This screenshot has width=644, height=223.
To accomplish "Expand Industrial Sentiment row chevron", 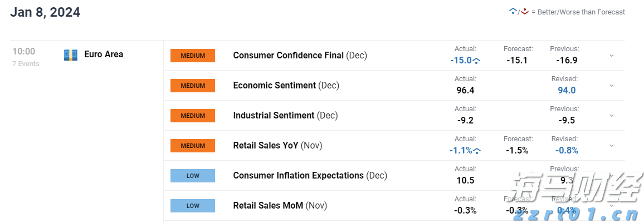I will (611, 116).
